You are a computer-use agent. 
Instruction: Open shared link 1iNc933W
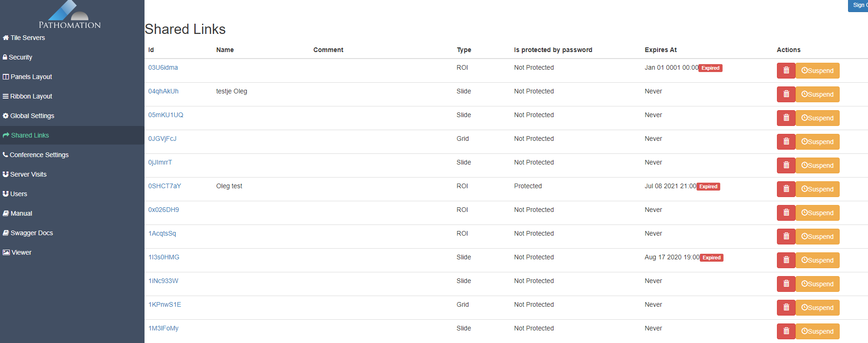click(x=163, y=281)
